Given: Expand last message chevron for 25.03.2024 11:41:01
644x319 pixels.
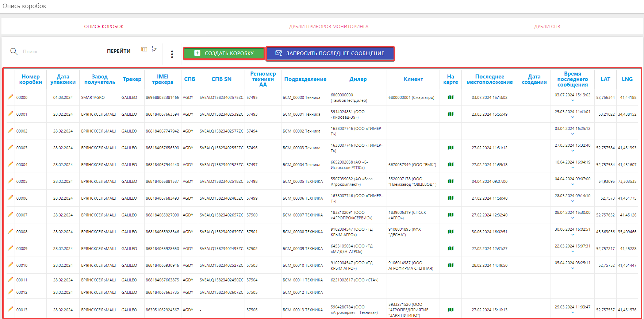Looking at the screenshot, I should click(x=572, y=117).
